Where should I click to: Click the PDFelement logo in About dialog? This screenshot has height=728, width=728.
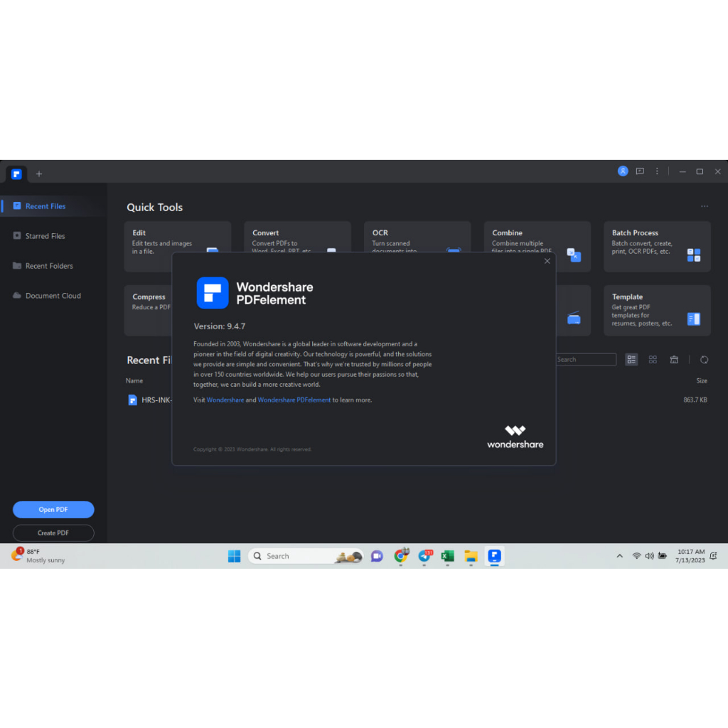(x=212, y=293)
